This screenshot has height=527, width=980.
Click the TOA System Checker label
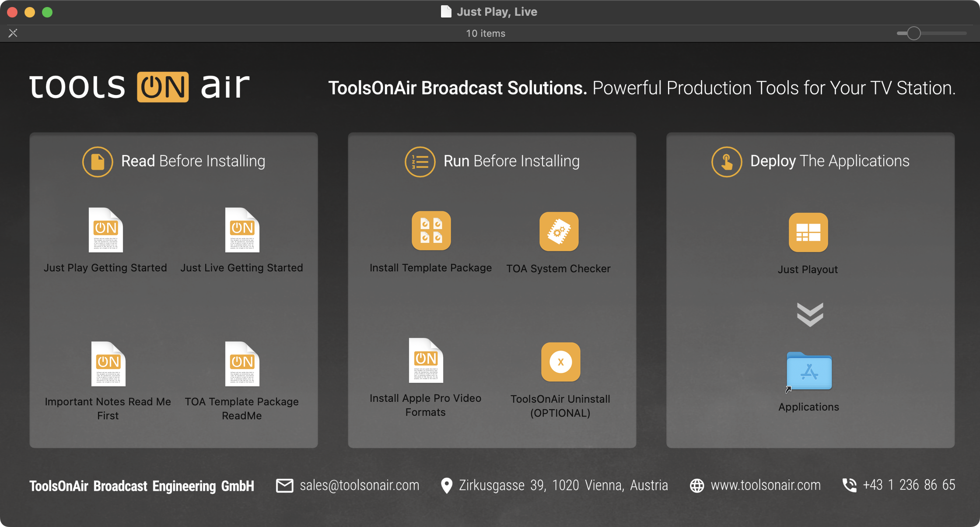point(559,269)
